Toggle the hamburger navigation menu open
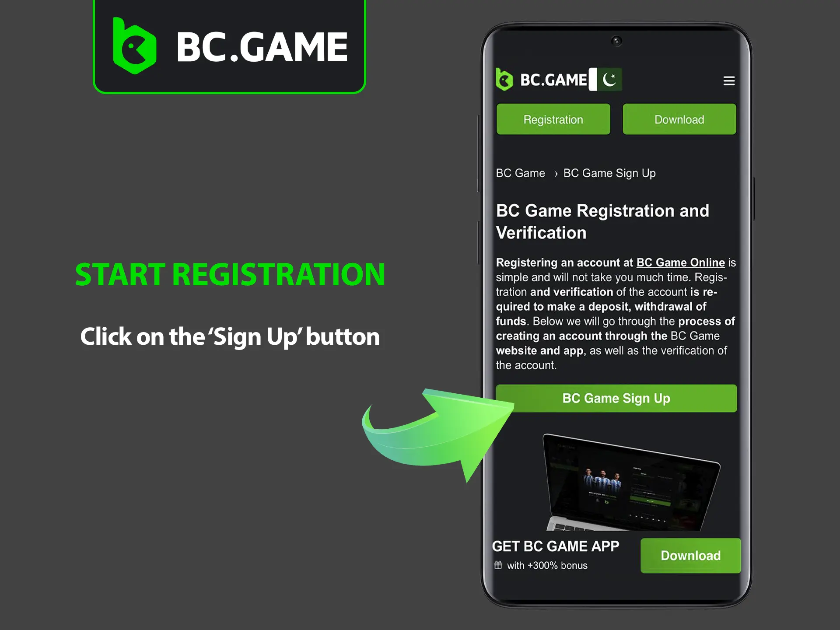The image size is (840, 630). 729,81
